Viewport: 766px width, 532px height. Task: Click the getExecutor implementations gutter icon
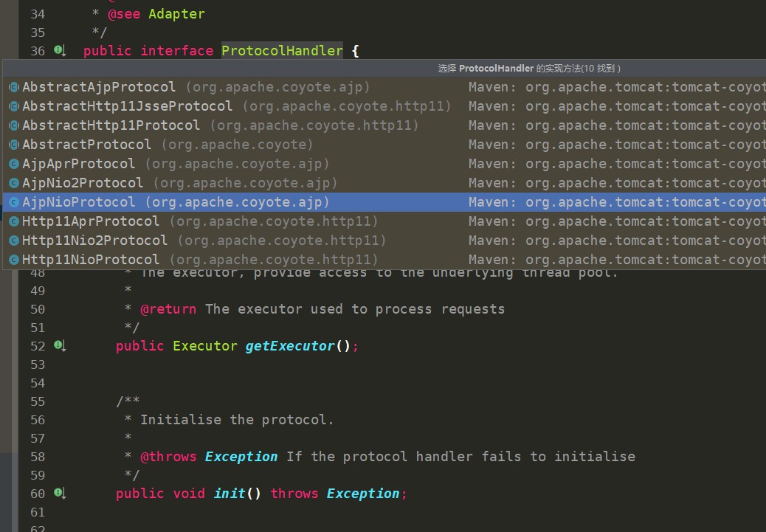(60, 345)
